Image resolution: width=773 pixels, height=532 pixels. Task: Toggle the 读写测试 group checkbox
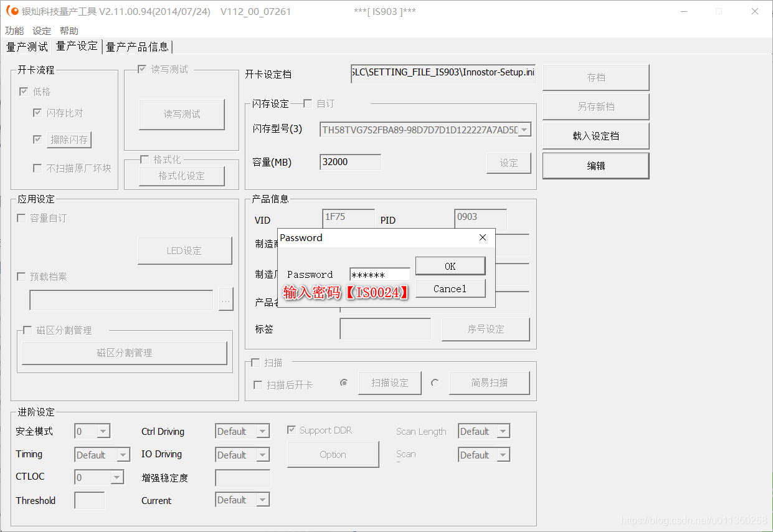tap(142, 69)
